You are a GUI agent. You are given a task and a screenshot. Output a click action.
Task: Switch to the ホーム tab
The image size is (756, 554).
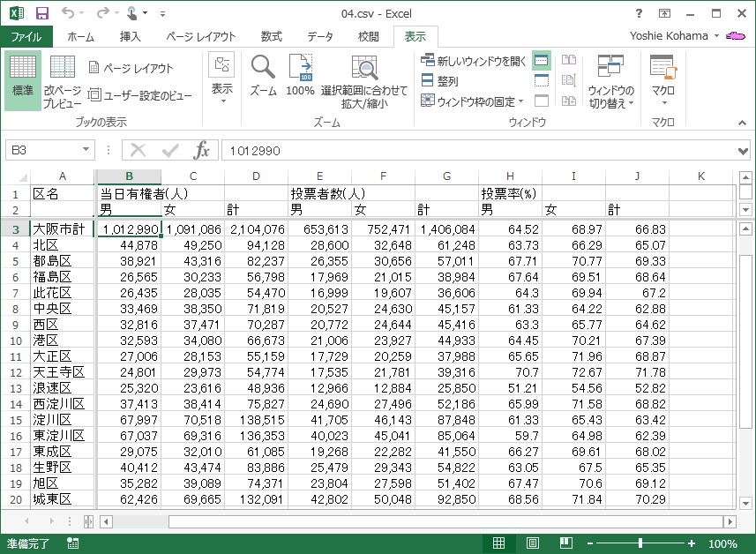pyautogui.click(x=80, y=37)
